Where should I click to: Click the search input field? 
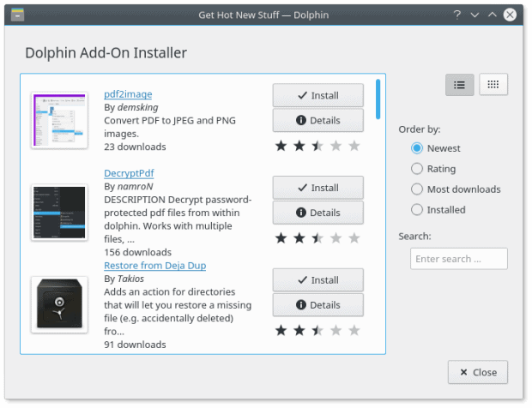click(458, 259)
